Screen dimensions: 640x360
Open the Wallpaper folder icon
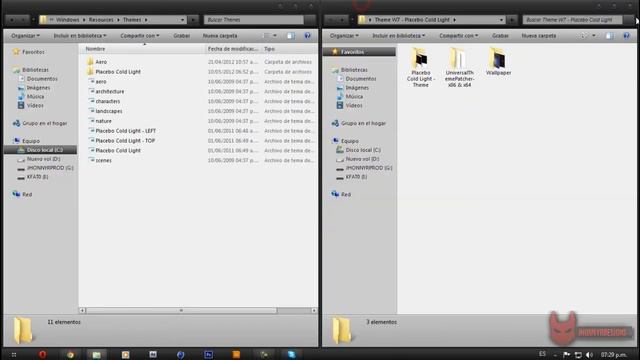(x=498, y=61)
